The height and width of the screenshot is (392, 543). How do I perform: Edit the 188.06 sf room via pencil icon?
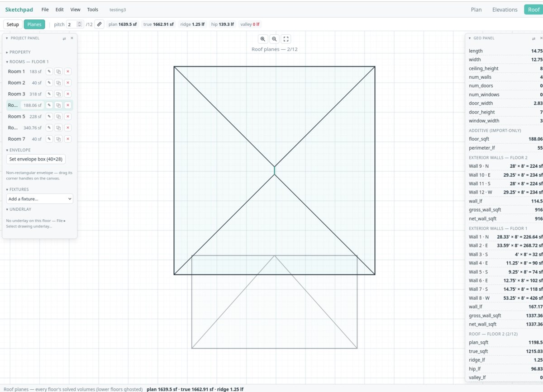49,105
